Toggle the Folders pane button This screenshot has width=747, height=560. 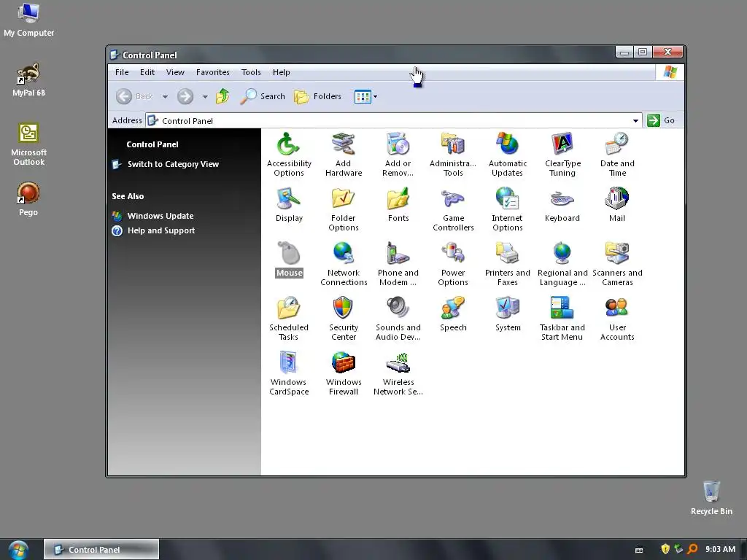(x=318, y=97)
